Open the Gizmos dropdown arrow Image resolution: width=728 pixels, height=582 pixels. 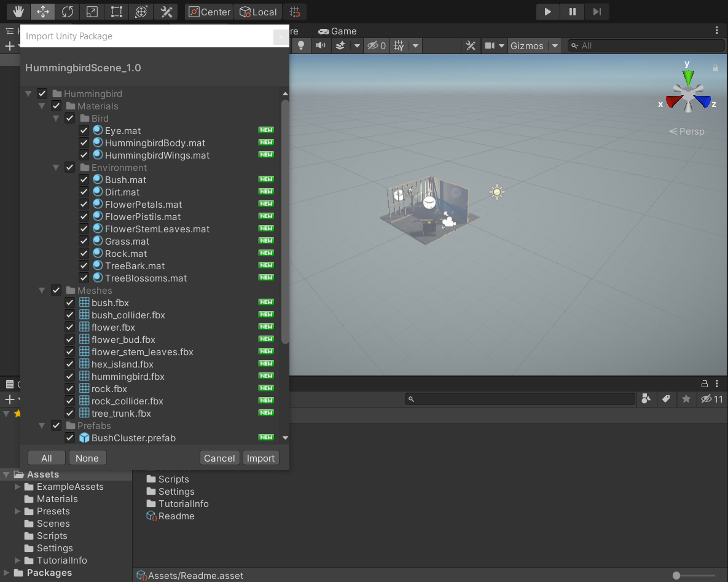555,45
